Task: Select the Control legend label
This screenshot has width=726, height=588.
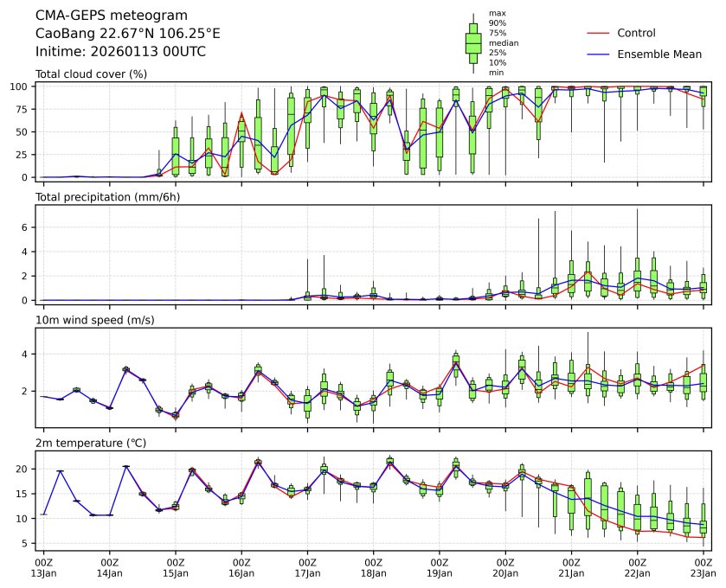Action: (636, 33)
